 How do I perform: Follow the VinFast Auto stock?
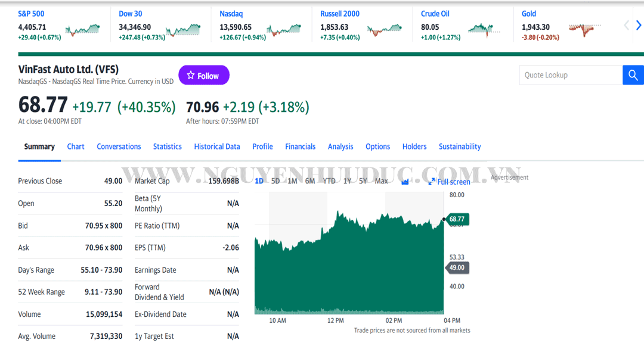pos(203,76)
